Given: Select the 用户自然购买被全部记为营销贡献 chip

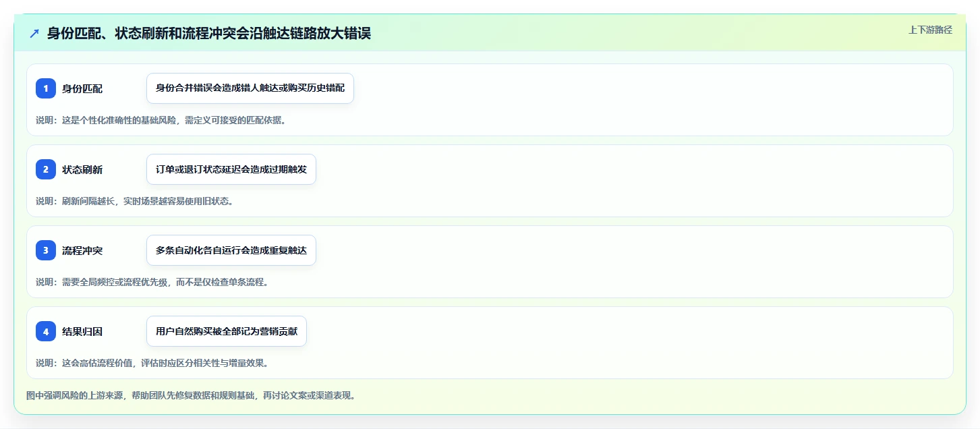Looking at the screenshot, I should [x=227, y=331].
